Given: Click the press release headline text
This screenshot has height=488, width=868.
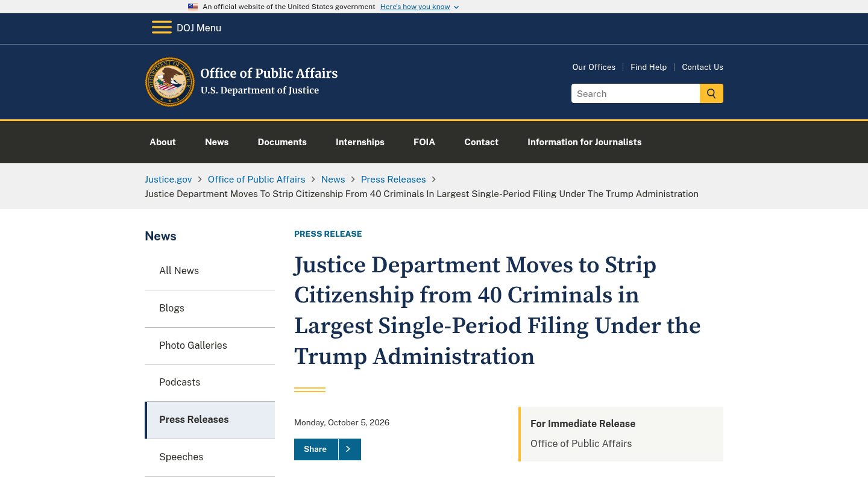Looking at the screenshot, I should coord(497,311).
